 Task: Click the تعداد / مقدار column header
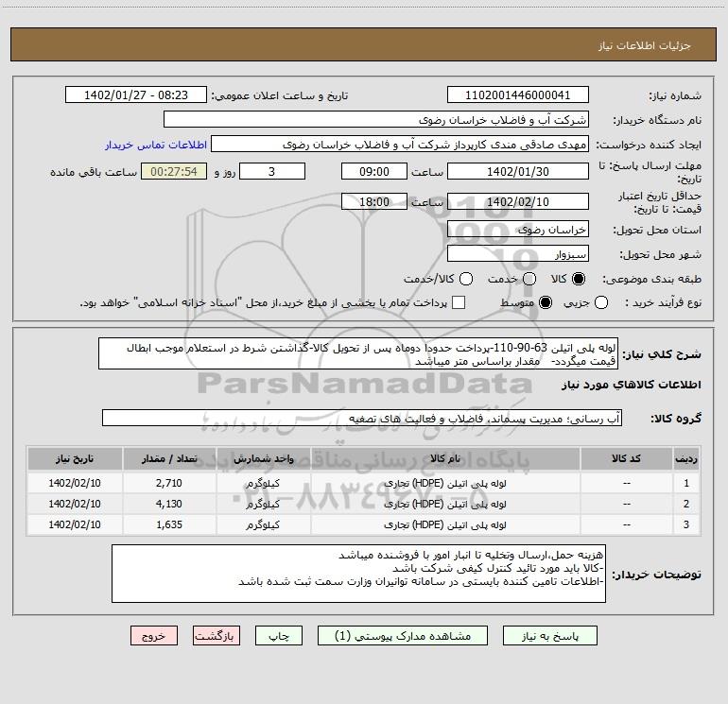169,459
